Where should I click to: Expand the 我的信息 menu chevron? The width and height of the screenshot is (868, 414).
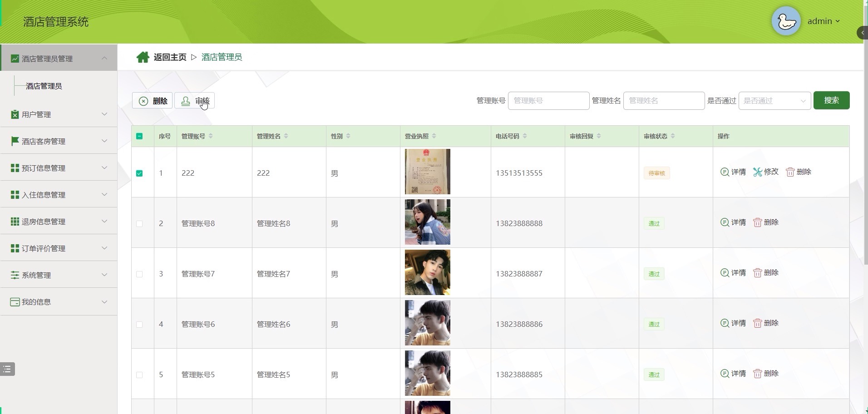[x=104, y=301]
